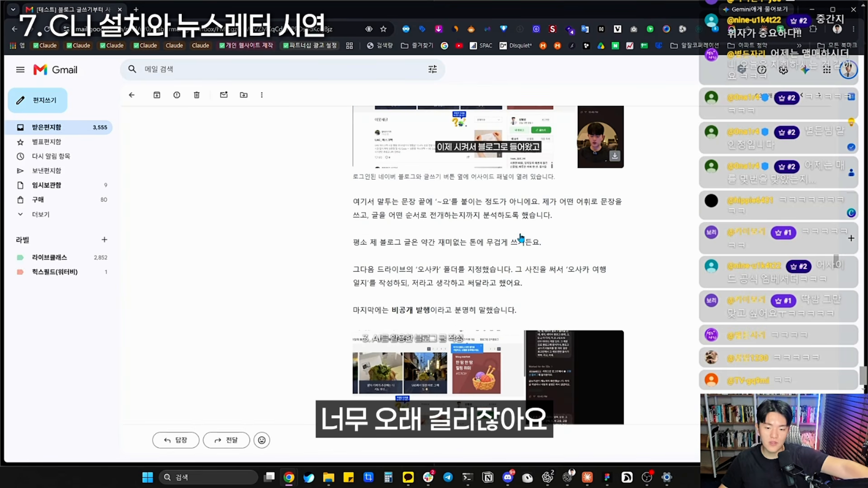Viewport: 868px width, 488px height.
Task: Open the Google account avatar menu
Action: click(848, 69)
